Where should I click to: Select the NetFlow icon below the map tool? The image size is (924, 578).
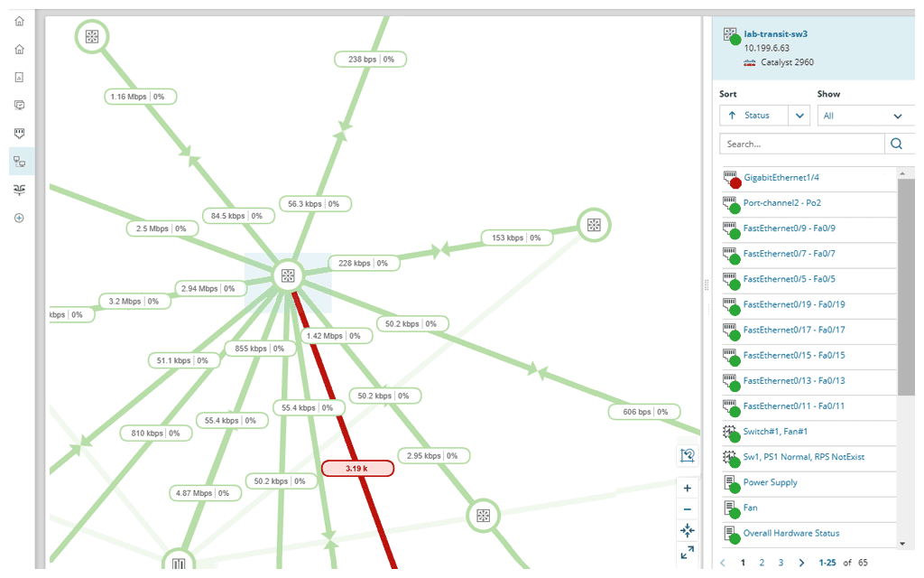click(x=18, y=189)
